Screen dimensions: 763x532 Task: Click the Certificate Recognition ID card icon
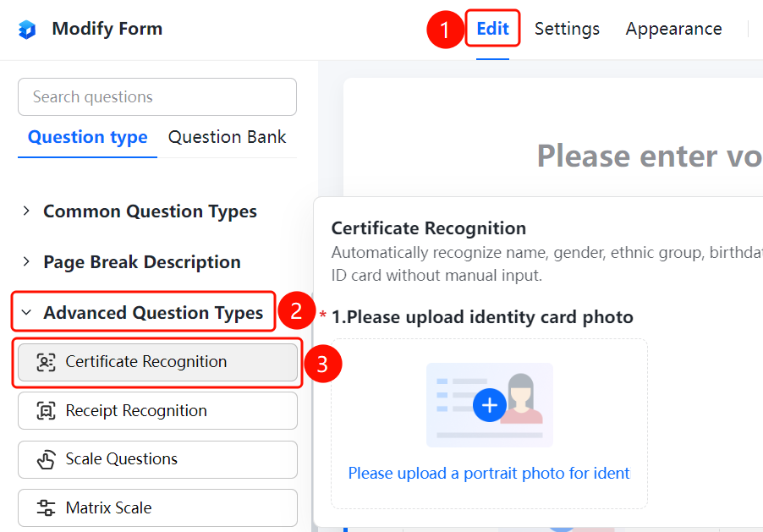point(46,362)
